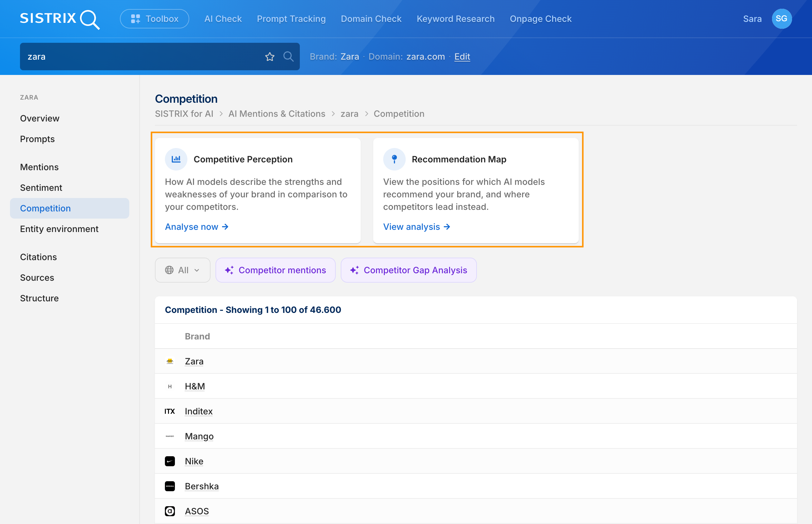Go to Prompt Tracking
This screenshot has height=524, width=812.
(291, 19)
